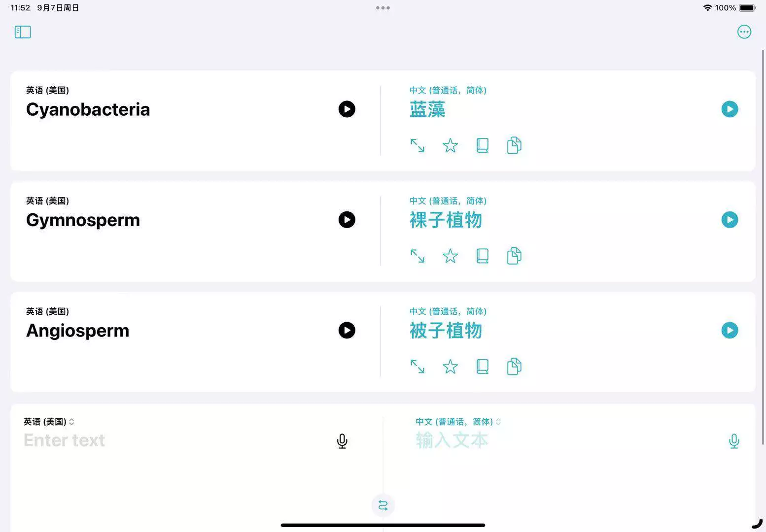Play English audio for Gymnosperm
766x532 pixels.
click(347, 220)
